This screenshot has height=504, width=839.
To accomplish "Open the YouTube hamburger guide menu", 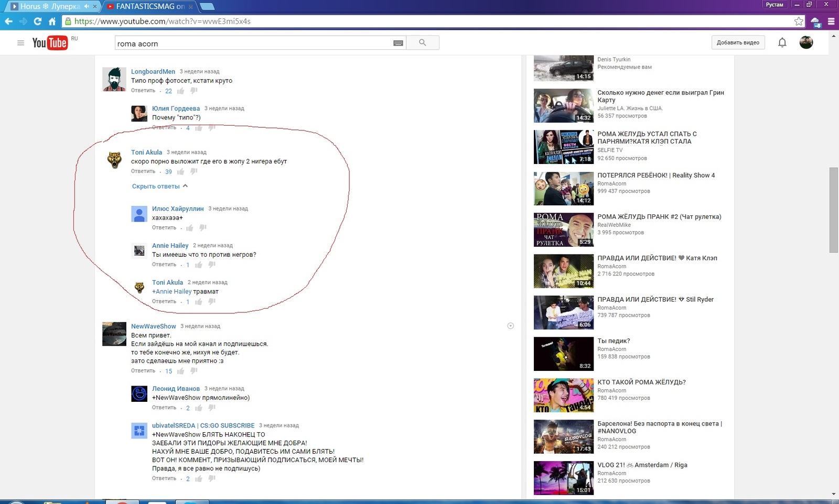I will click(x=20, y=43).
